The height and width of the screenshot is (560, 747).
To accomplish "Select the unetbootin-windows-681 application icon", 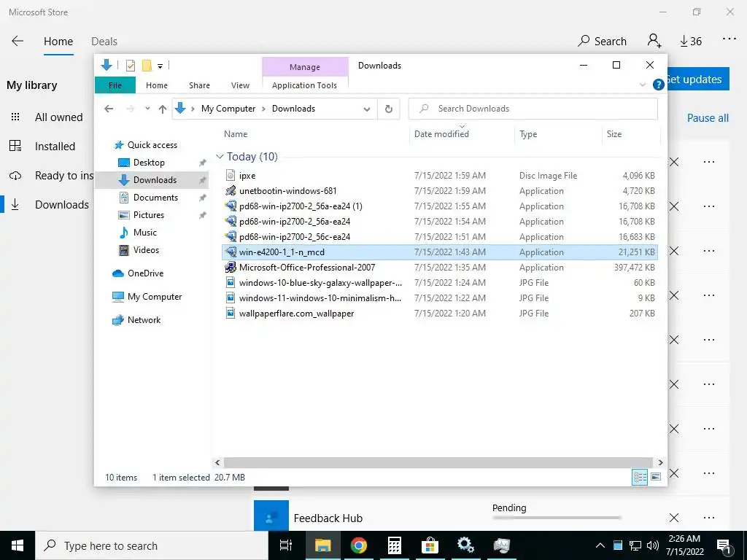I will click(x=231, y=191).
